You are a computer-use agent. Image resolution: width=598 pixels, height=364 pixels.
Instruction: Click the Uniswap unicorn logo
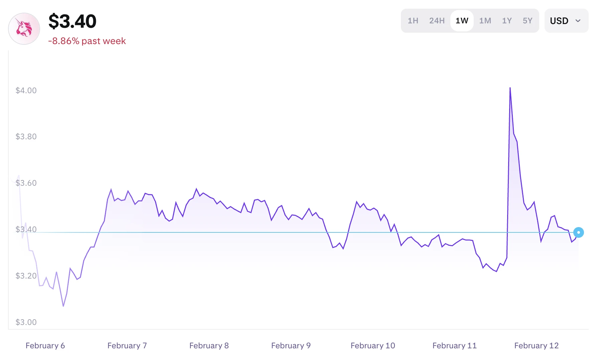click(24, 29)
